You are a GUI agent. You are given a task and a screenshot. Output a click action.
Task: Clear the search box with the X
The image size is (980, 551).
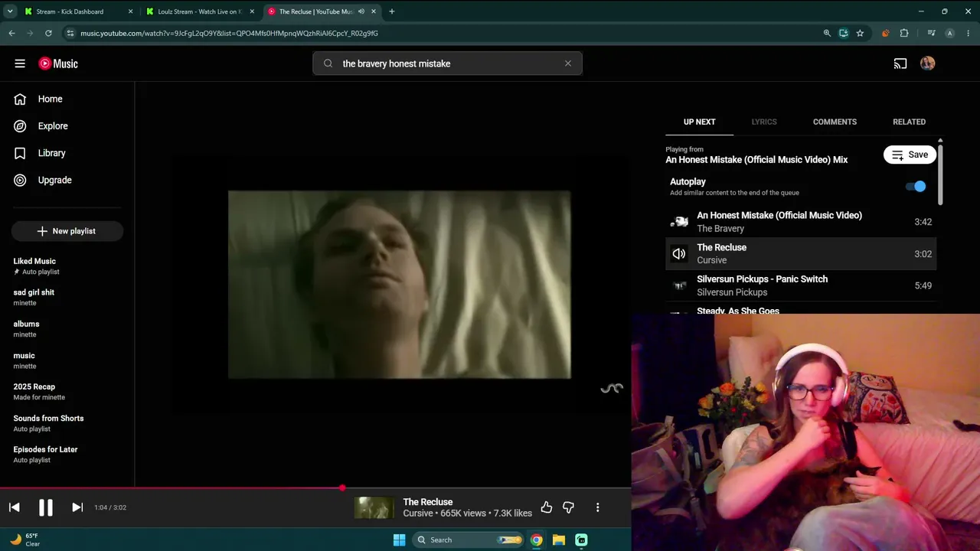[x=568, y=64]
